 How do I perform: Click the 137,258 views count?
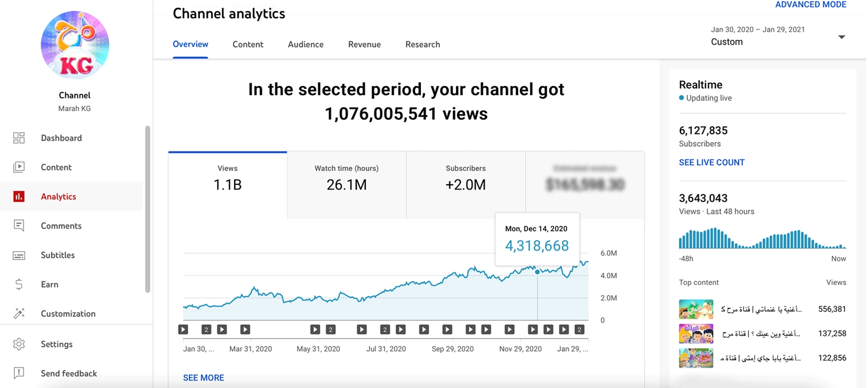(832, 334)
